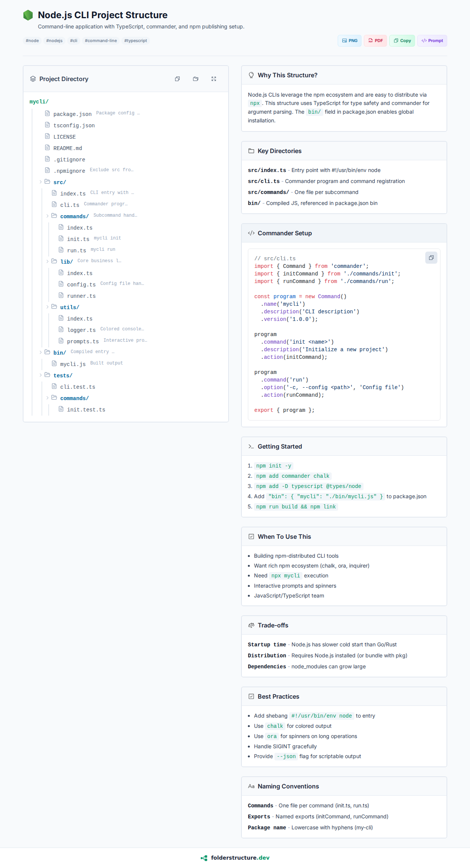Open the Prompt button
The height and width of the screenshot is (868, 470).
tap(432, 41)
